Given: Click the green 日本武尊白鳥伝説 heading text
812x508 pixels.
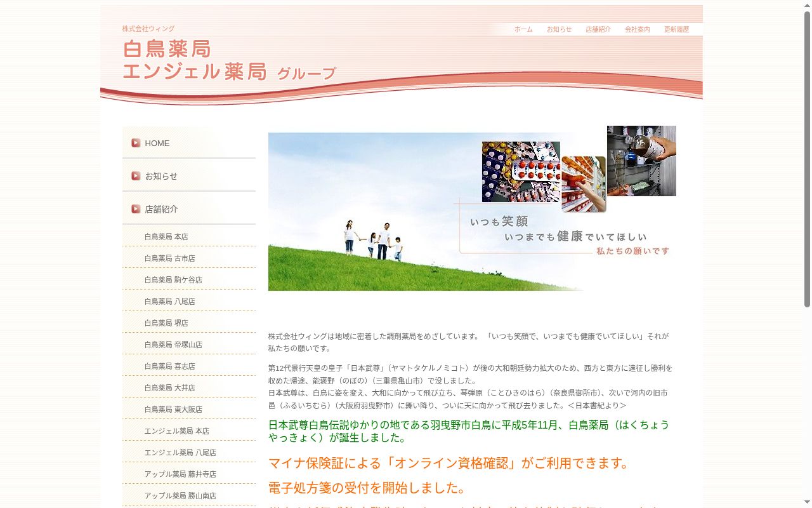Looking at the screenshot, I should (x=469, y=431).
